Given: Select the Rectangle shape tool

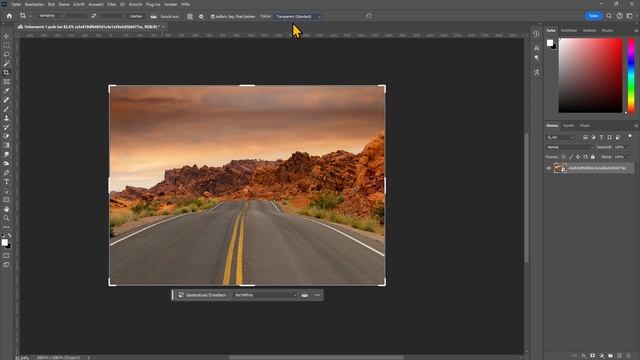Looking at the screenshot, I should (6, 200).
